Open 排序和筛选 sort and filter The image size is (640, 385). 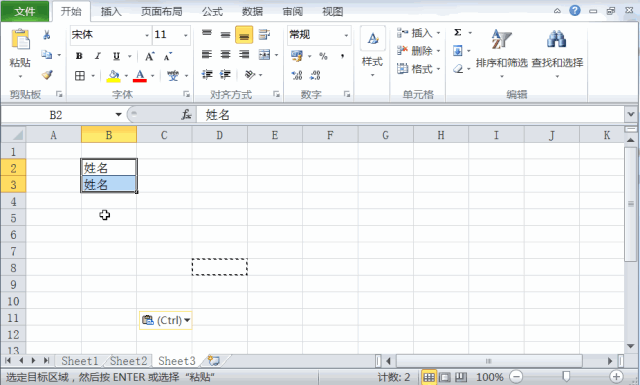pyautogui.click(x=502, y=53)
